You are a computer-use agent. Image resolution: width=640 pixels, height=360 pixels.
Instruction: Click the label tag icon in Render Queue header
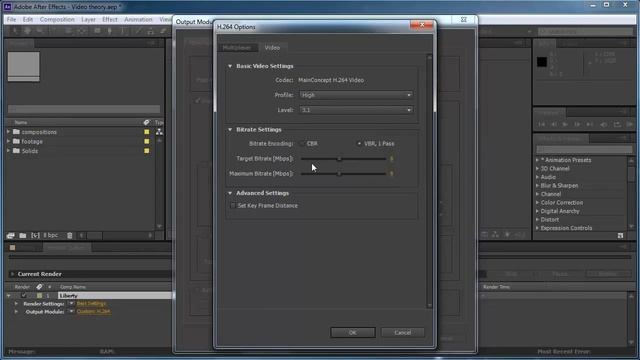coord(39,287)
